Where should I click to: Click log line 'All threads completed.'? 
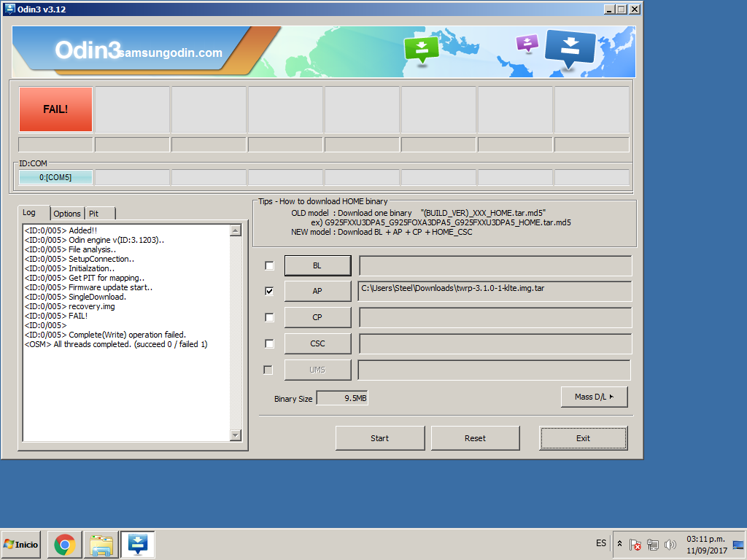click(116, 344)
